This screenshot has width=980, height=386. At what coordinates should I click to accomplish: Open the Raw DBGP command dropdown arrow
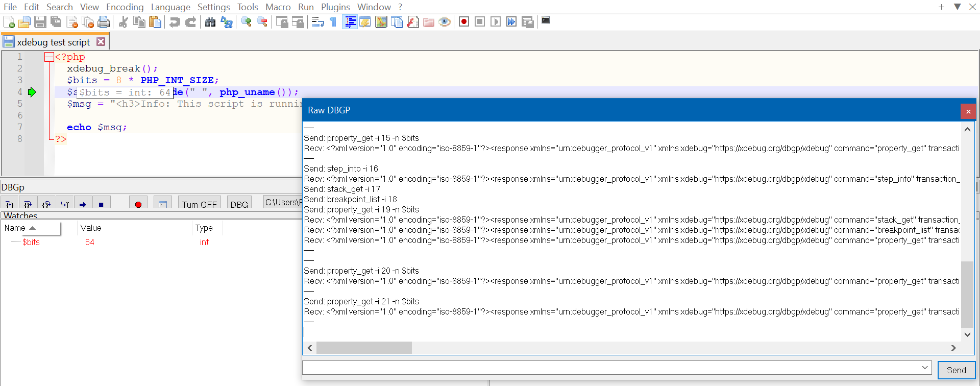(924, 368)
